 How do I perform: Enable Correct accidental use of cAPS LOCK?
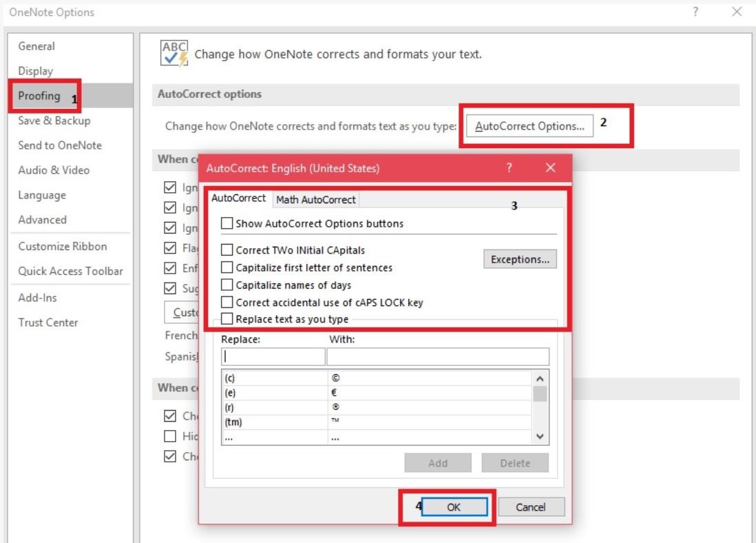[x=227, y=302]
